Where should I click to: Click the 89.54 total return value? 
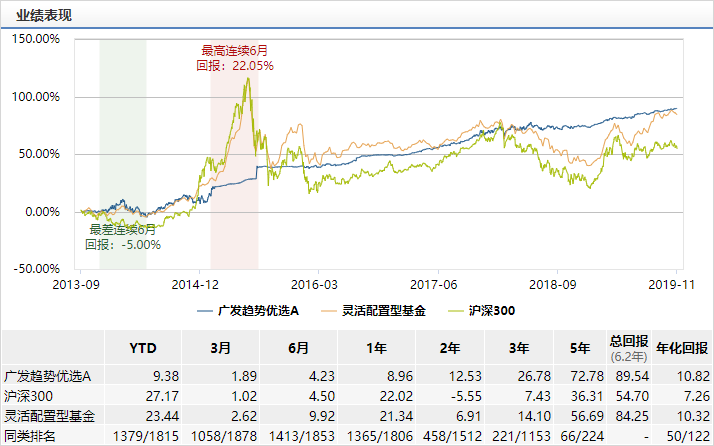(632, 376)
